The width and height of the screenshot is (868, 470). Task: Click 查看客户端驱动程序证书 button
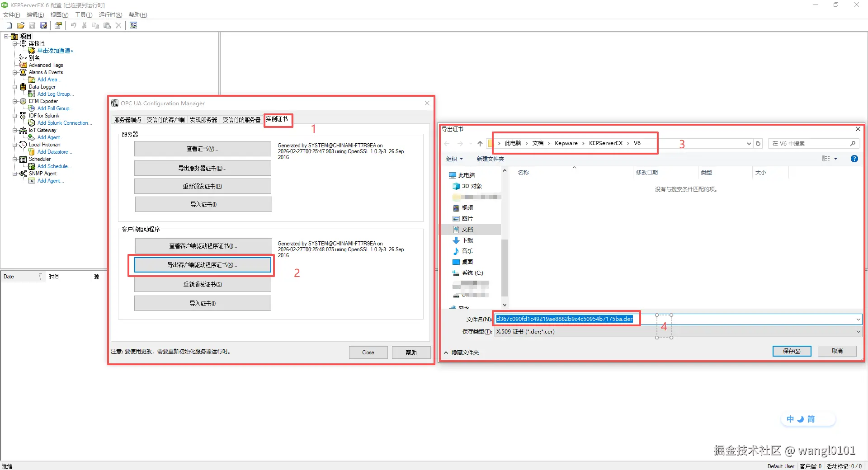[x=203, y=246]
